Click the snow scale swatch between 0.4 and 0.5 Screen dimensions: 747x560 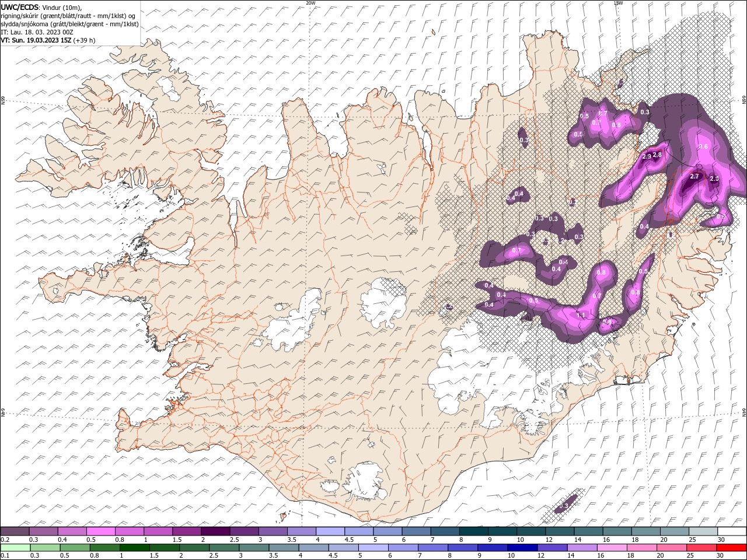72,531
